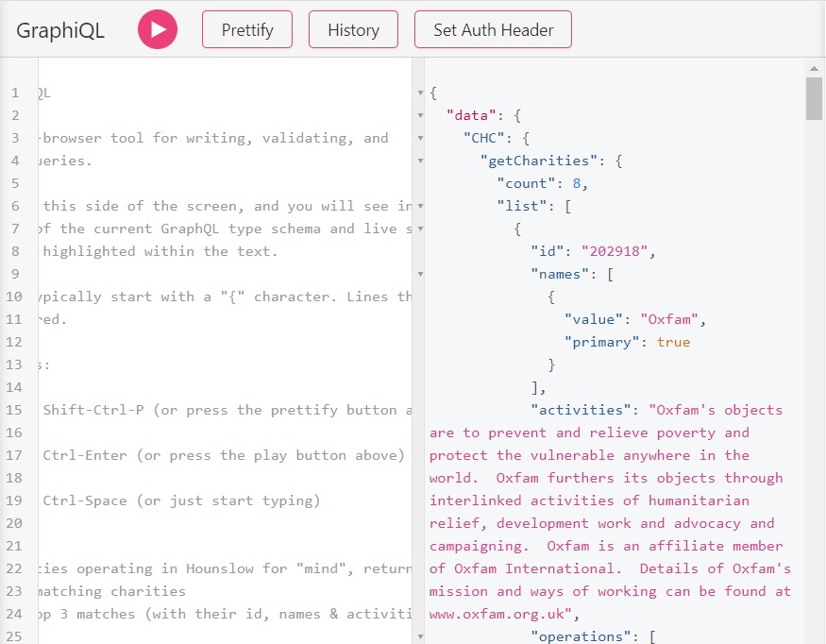The image size is (826, 644).
Task: Click line number 15 in editor gutter
Action: [14, 410]
